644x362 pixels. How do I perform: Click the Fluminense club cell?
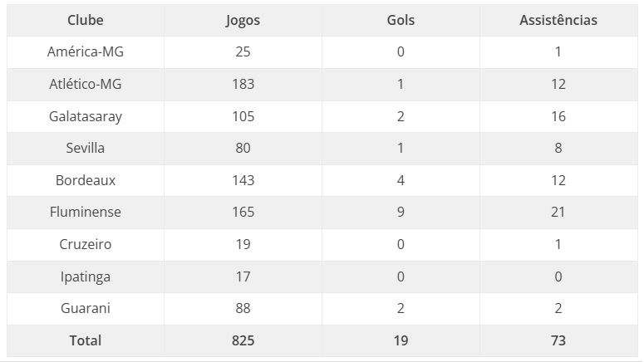point(86,212)
